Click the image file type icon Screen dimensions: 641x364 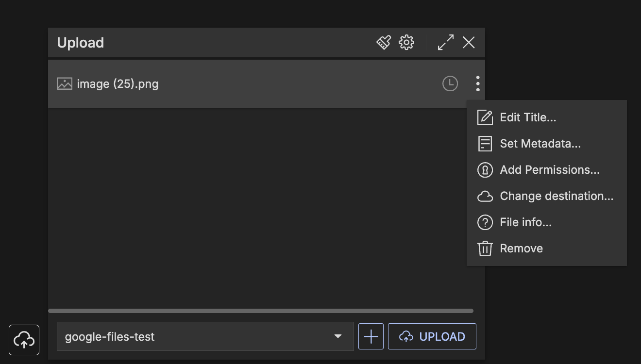(65, 83)
